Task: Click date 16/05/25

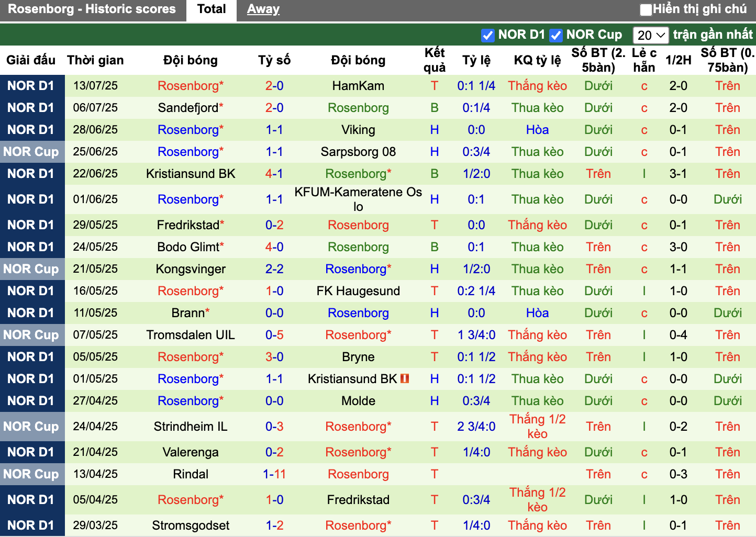Action: tap(95, 291)
